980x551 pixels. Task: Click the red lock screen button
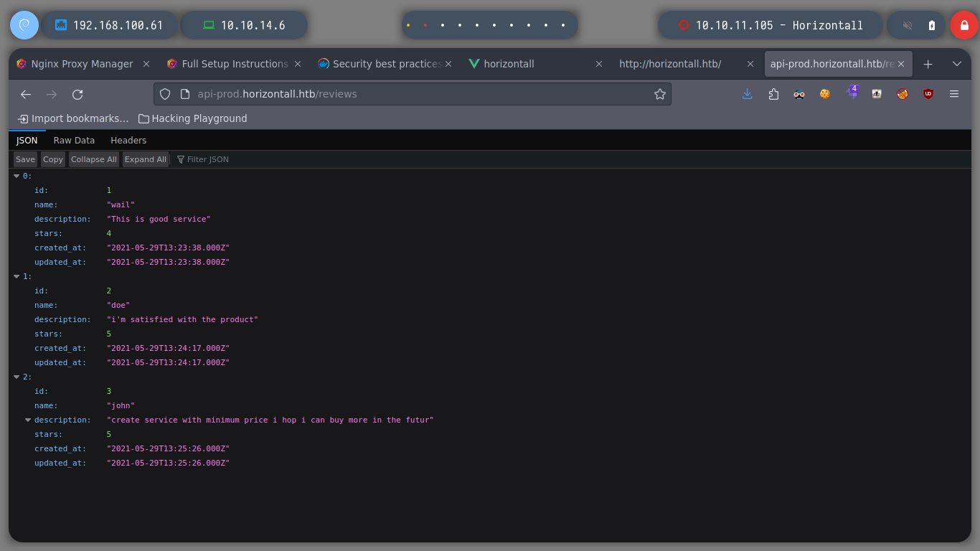click(x=963, y=25)
